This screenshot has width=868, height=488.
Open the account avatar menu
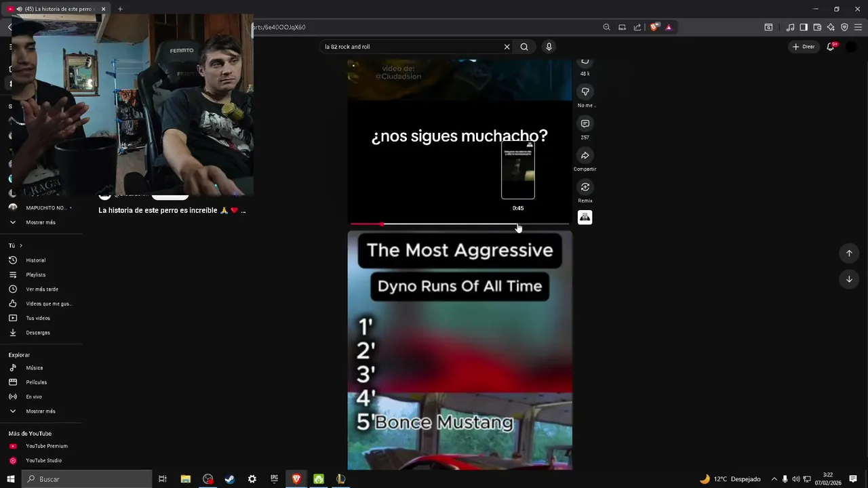coord(852,47)
